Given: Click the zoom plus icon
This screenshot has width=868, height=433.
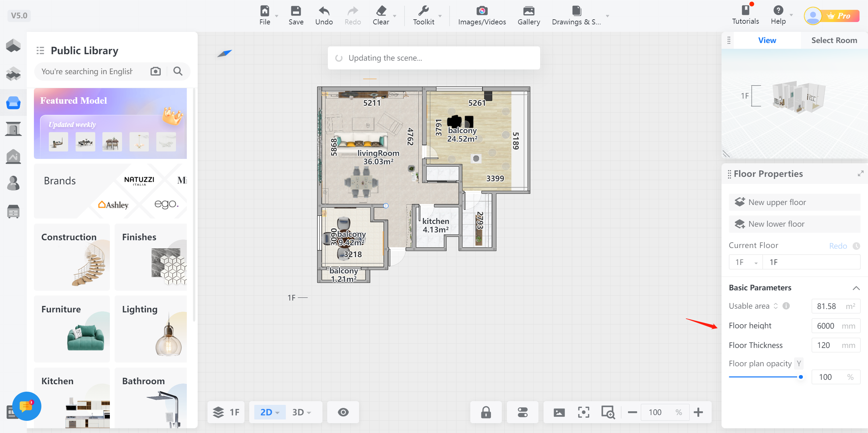Looking at the screenshot, I should point(698,412).
